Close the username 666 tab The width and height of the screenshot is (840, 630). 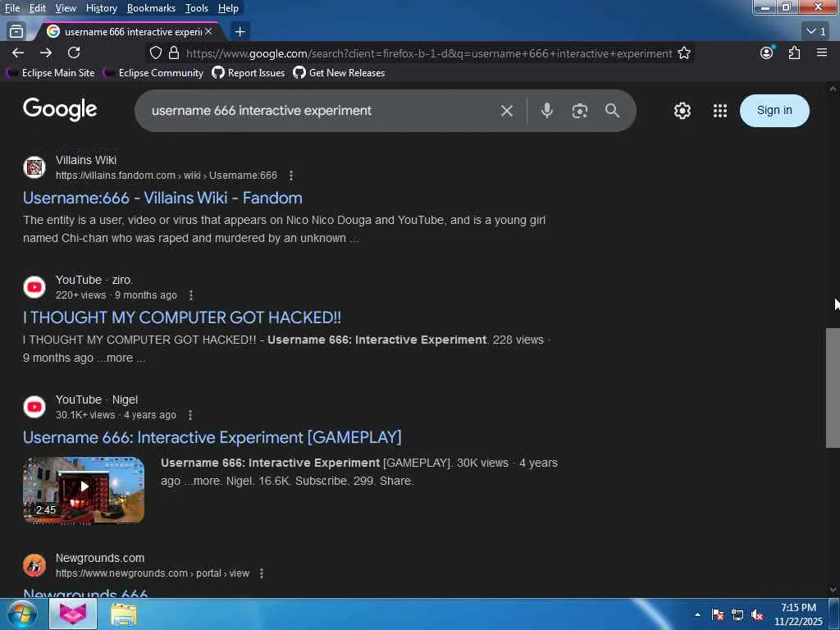pos(208,32)
